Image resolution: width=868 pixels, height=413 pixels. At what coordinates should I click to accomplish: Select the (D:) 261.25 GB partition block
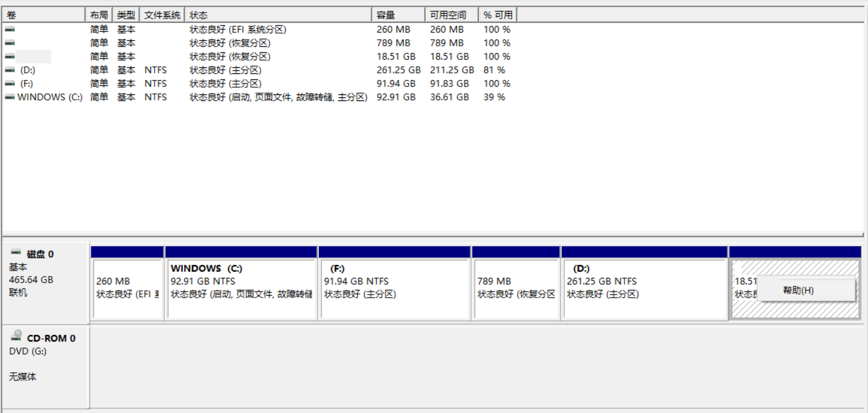point(644,289)
